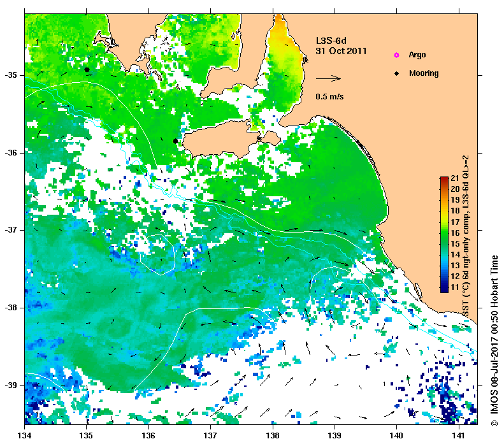Click the magenta Argo legend marker

click(x=397, y=55)
